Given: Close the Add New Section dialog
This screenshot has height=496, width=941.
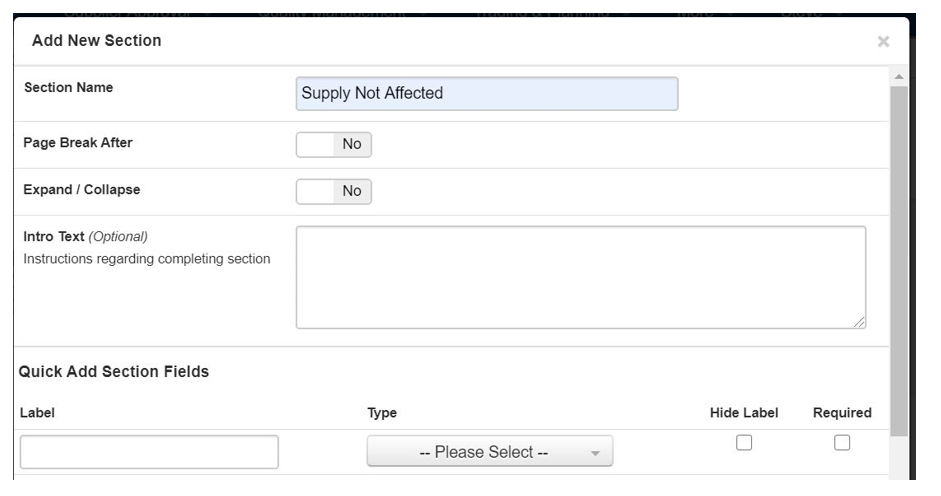Looking at the screenshot, I should point(882,41).
